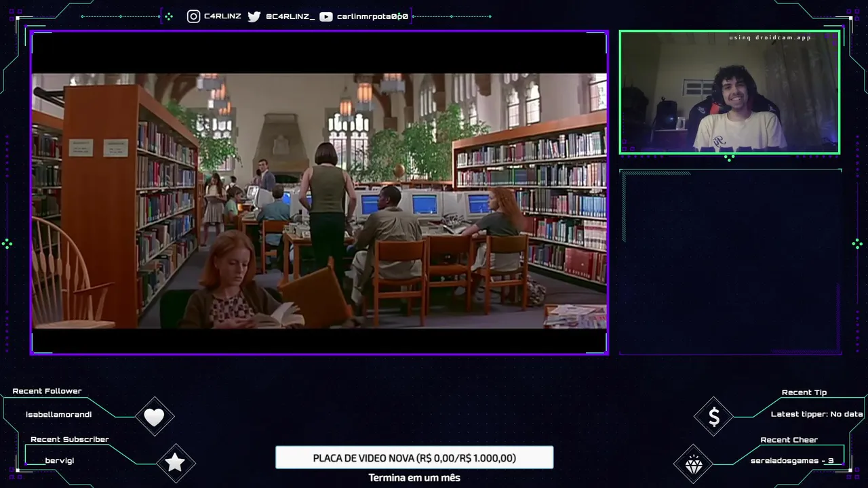Click the diamond Recent Cheer icon

coord(694,464)
